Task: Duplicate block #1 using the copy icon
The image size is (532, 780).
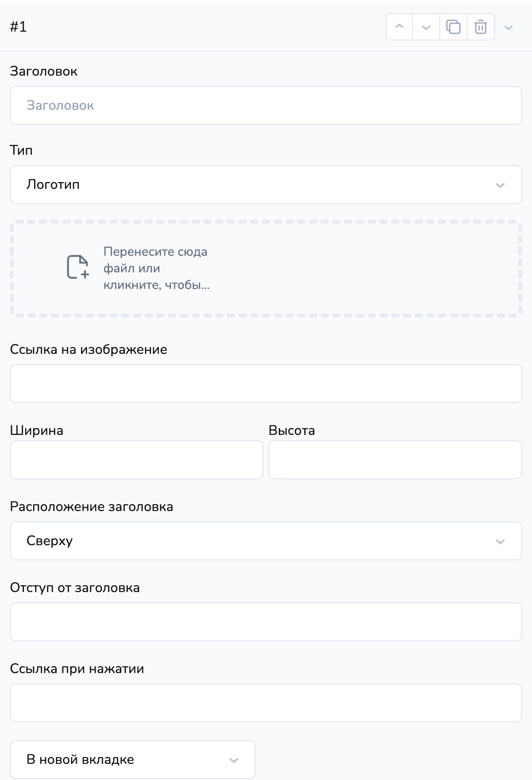Action: pyautogui.click(x=453, y=27)
